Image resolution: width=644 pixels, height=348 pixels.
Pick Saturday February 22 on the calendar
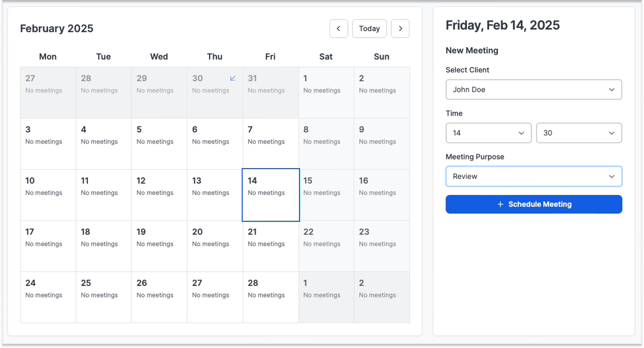tap(326, 246)
